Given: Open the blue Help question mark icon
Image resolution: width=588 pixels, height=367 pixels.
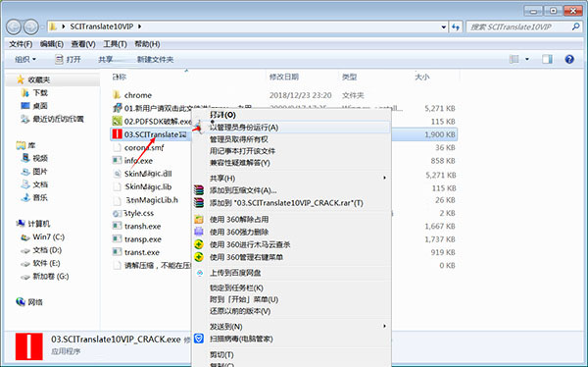Looking at the screenshot, I should coord(569,59).
